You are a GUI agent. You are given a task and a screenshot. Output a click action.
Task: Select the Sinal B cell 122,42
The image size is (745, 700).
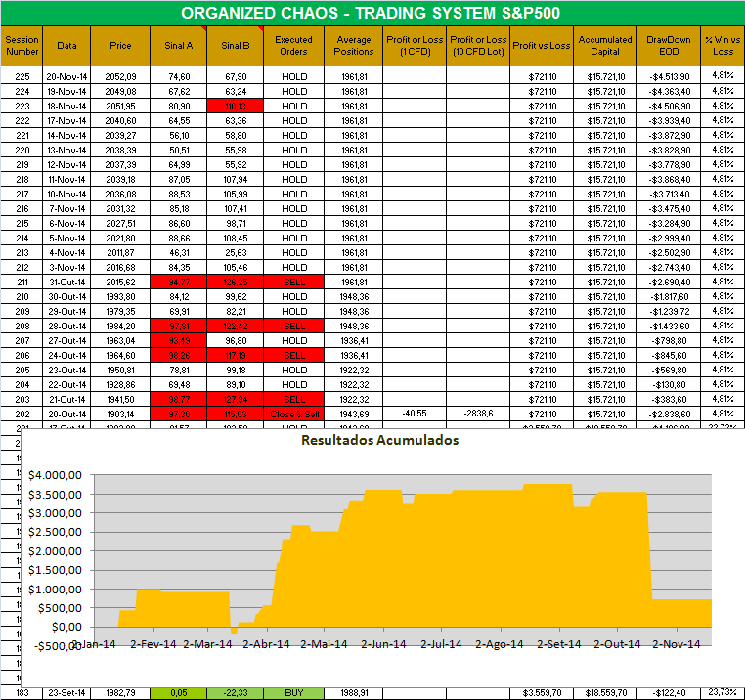pos(236,326)
